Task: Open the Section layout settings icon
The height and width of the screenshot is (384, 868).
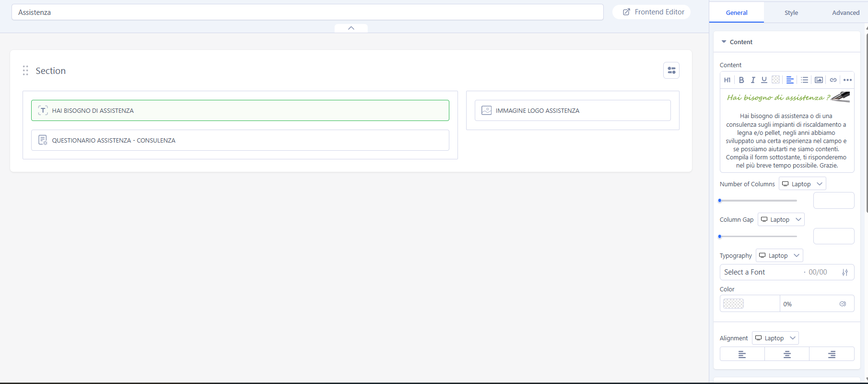Action: point(671,71)
